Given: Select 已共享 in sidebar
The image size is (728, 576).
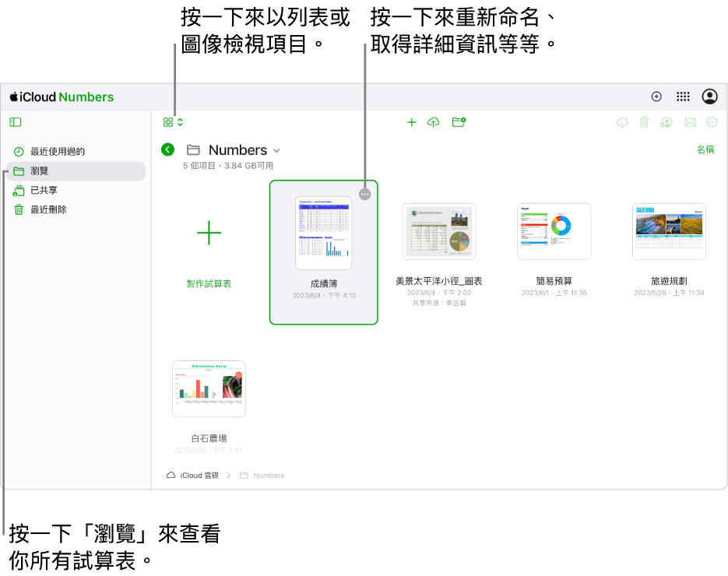Looking at the screenshot, I should click(76, 190).
